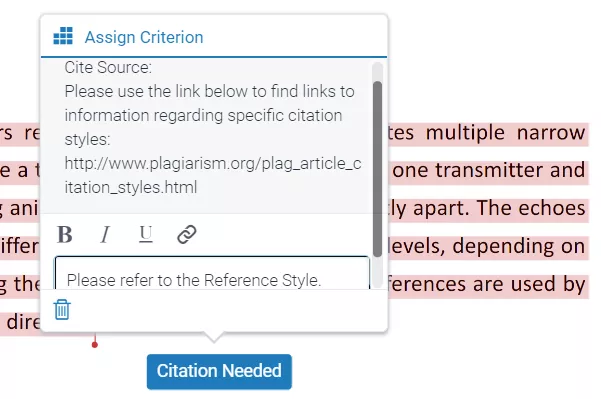Toggle underline formatting in comment editor

pyautogui.click(x=146, y=234)
